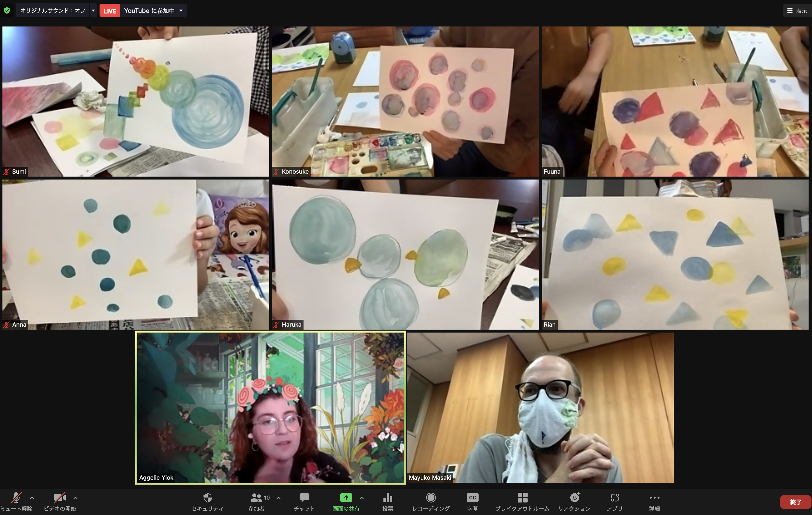Unmute microphone with the mute icon
812x515 pixels.
[16, 497]
